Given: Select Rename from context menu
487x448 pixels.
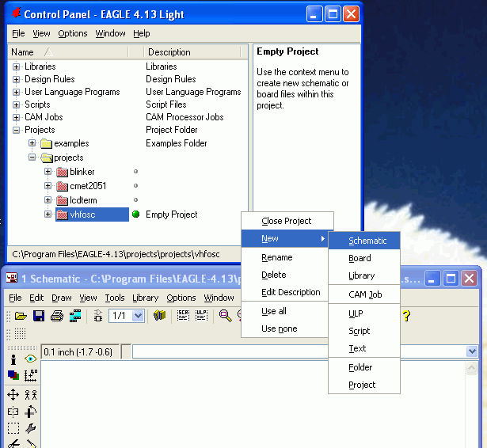Looking at the screenshot, I should [284, 257].
